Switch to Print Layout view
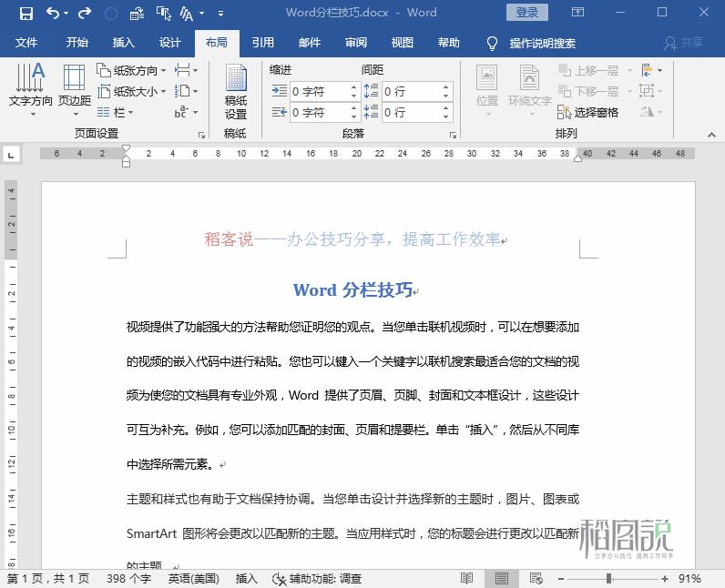725x588 pixels. click(502, 578)
